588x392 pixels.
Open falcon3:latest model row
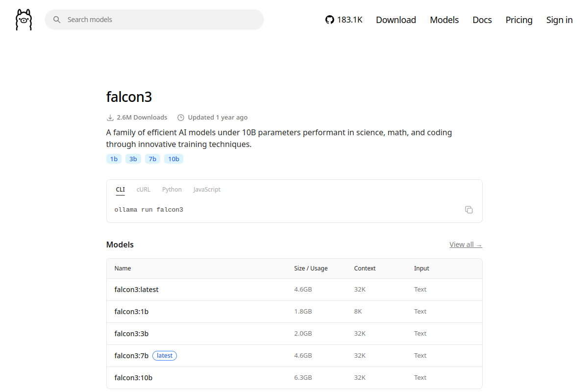tap(294, 290)
